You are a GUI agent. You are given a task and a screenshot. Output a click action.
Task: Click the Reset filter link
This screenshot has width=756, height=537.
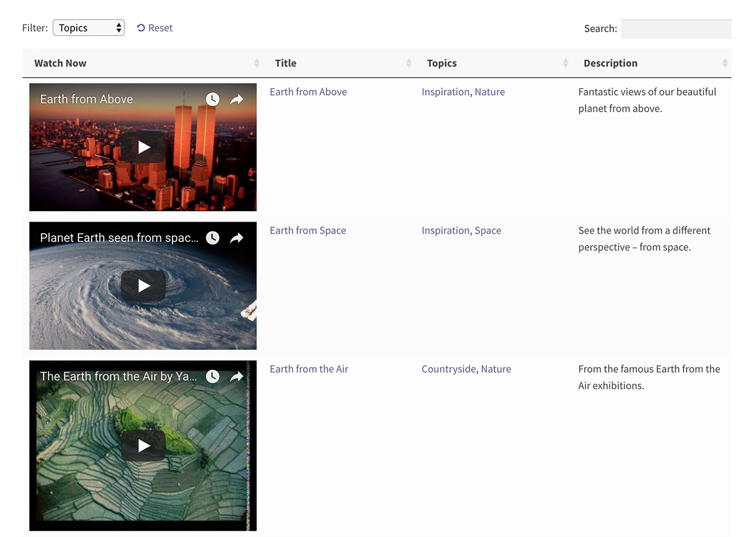(x=155, y=27)
